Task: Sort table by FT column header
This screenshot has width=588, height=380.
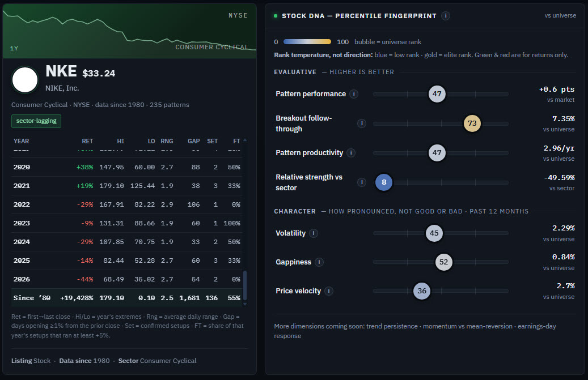Action: [x=236, y=141]
